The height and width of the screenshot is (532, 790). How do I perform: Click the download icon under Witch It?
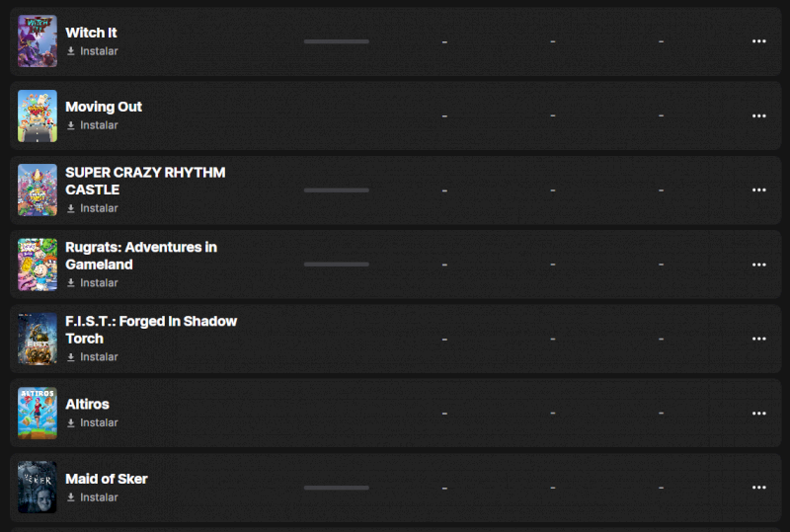click(71, 51)
